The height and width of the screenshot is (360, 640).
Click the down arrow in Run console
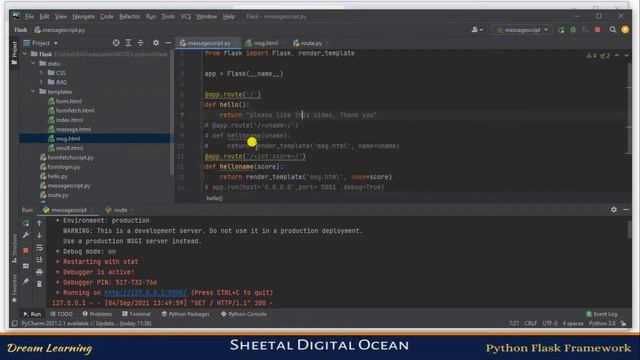(39, 236)
